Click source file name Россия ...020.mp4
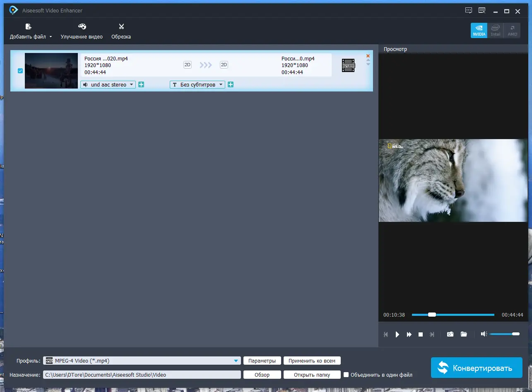This screenshot has height=392, width=532. coord(106,59)
